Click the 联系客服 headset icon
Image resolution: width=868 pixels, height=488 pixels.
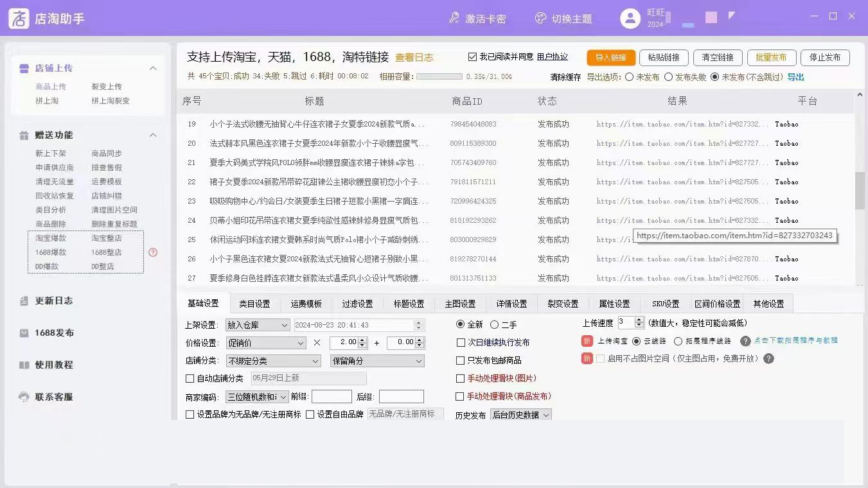click(24, 397)
